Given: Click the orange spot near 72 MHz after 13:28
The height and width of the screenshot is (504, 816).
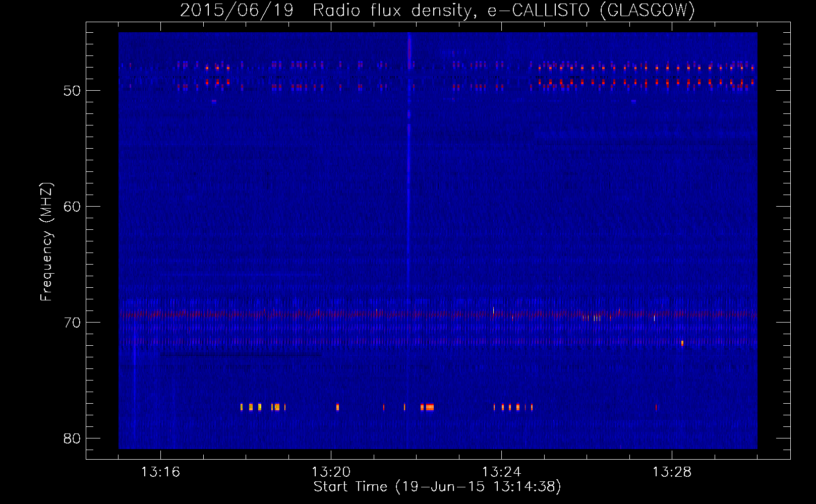Looking at the screenshot, I should pos(682,343).
